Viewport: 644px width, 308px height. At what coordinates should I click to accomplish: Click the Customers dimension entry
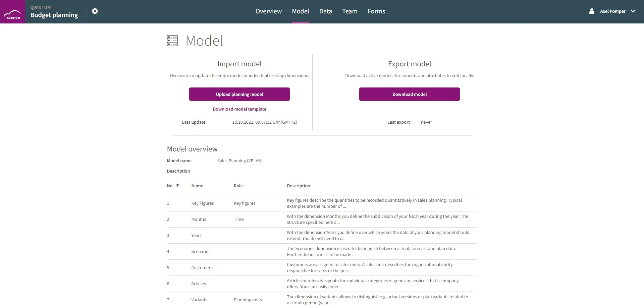click(x=202, y=267)
